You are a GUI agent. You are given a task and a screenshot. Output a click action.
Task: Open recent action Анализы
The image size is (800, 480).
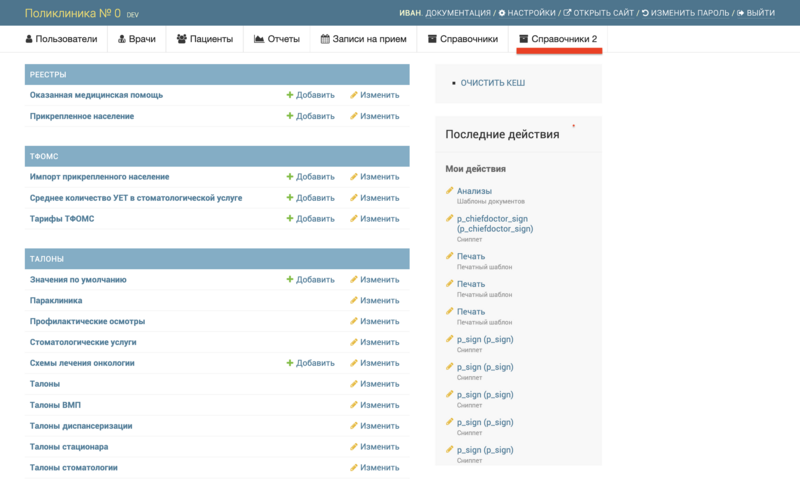click(474, 191)
